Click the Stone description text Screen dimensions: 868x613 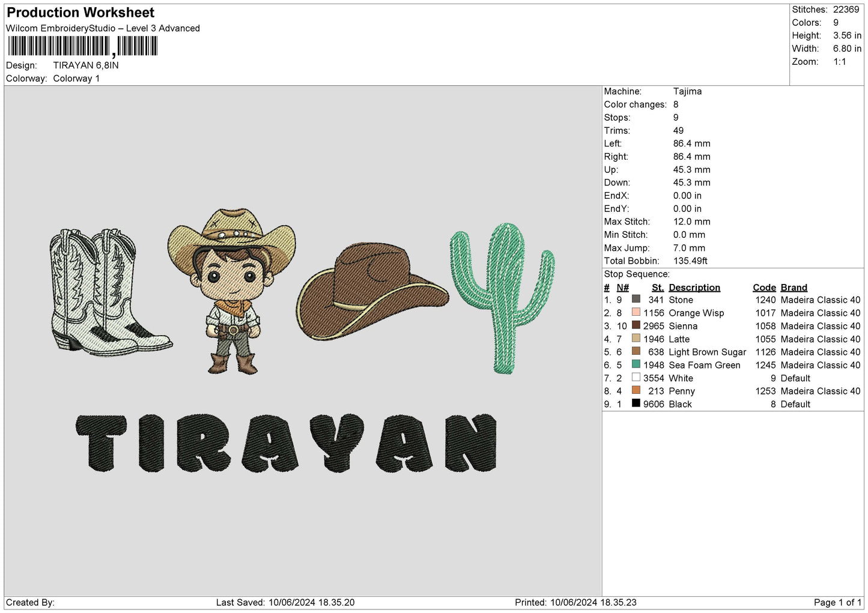click(681, 300)
